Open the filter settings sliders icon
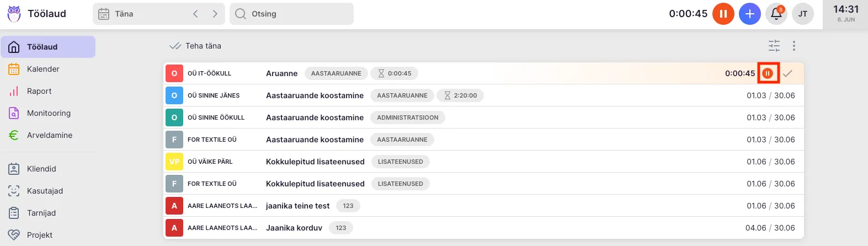This screenshot has height=246, width=868. [x=774, y=46]
